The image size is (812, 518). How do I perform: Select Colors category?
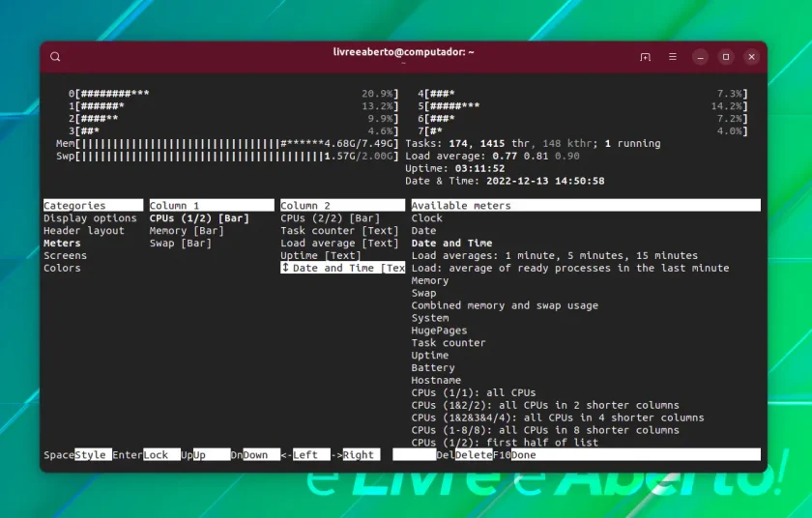[62, 268]
